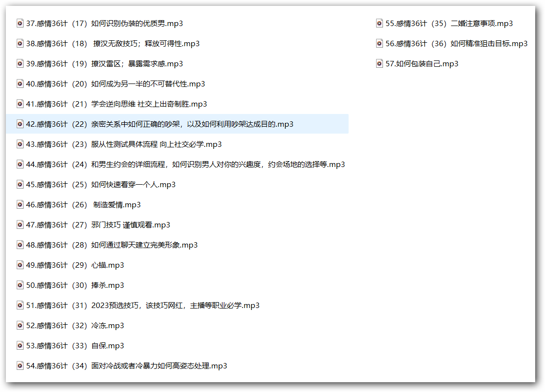Click the mp3 icon for 55 二婚注意事项
Viewport: 545px width, 392px height.
click(x=380, y=23)
